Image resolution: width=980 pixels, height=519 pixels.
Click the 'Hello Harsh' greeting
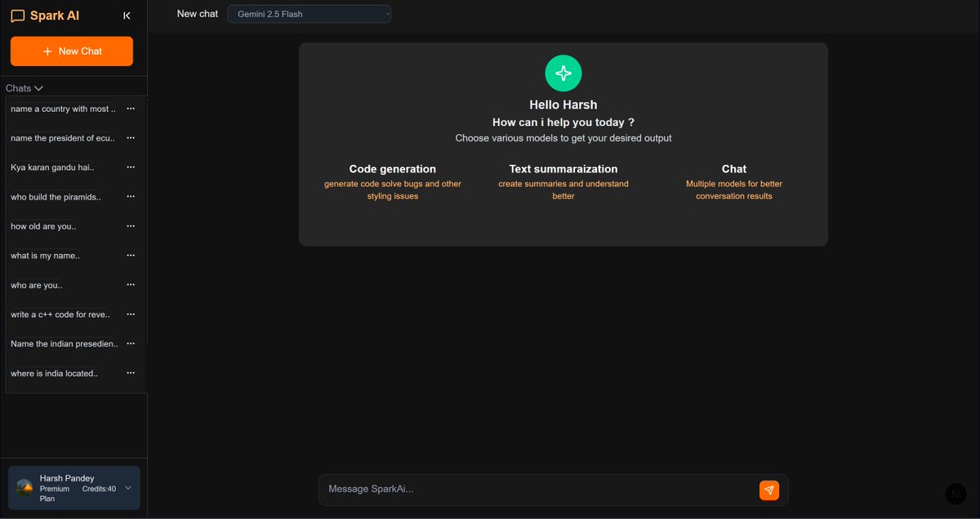[x=563, y=105]
